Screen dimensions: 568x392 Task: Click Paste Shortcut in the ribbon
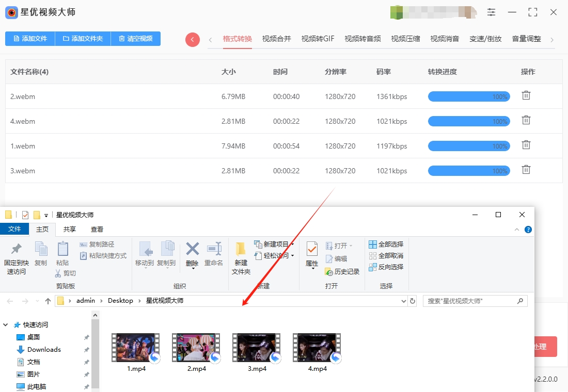(103, 256)
